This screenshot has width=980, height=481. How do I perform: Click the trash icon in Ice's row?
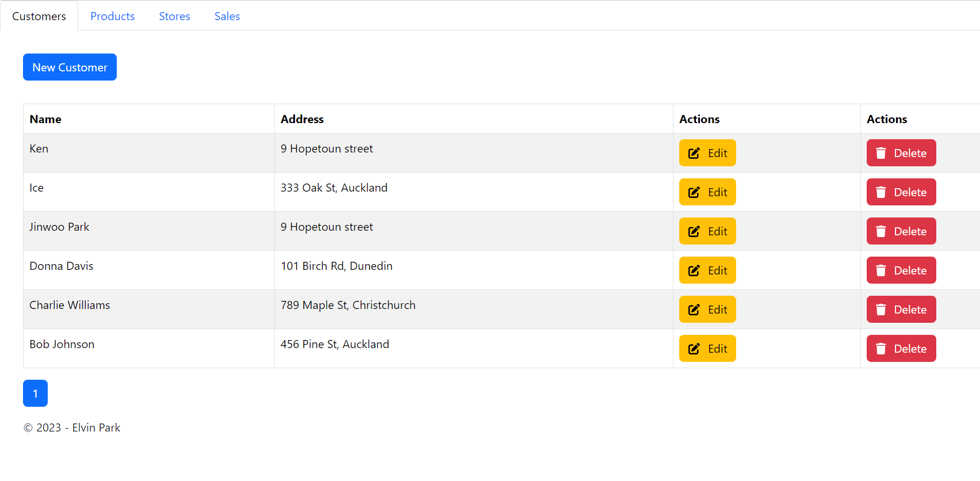coord(881,192)
